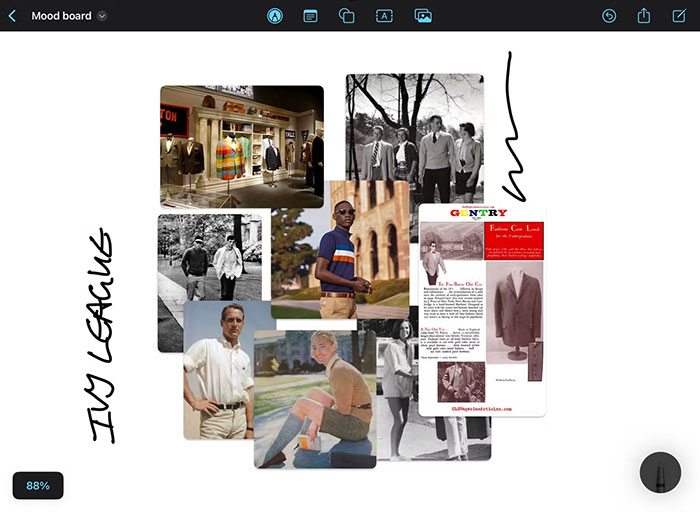This screenshot has width=700, height=512.
Task: Tap the floating pencil tool button
Action: (x=660, y=472)
